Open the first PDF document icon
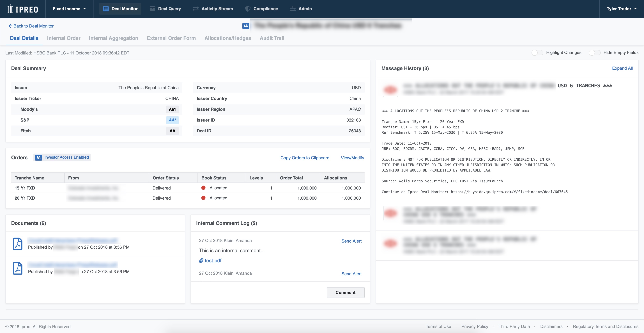 17,244
